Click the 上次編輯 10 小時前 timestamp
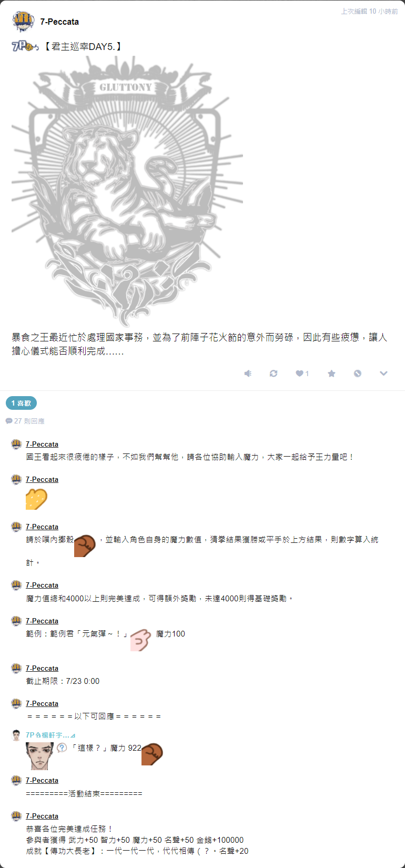This screenshot has height=868, width=405. [x=369, y=11]
